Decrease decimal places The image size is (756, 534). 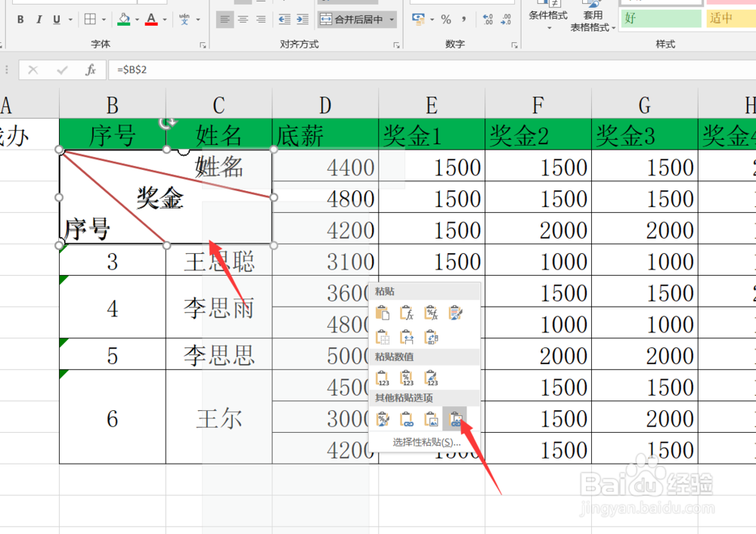coord(506,20)
